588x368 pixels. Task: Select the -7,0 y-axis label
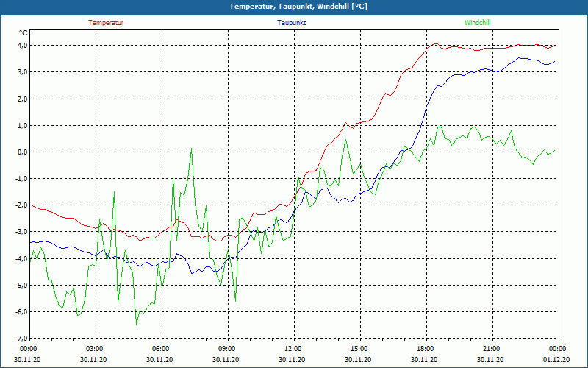tap(21, 339)
